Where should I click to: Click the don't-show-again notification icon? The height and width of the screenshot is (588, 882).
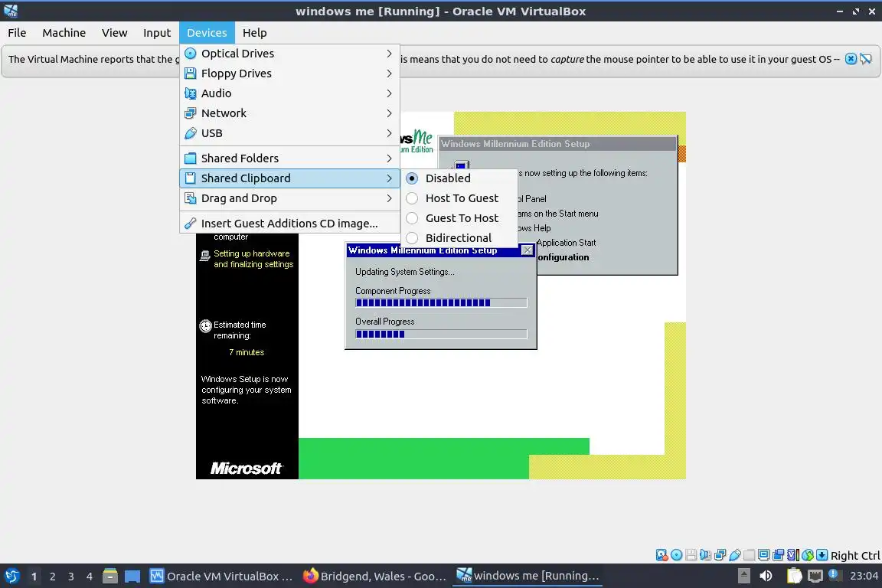(866, 58)
